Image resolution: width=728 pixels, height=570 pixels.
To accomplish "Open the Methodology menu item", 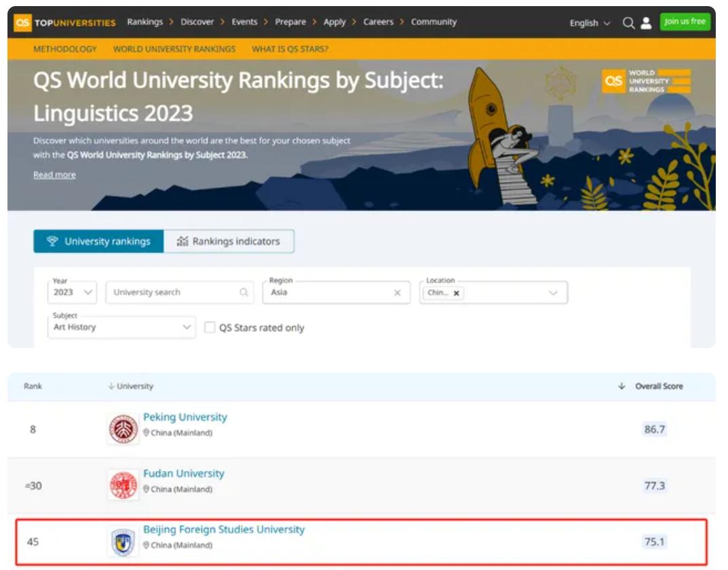I will pos(64,50).
